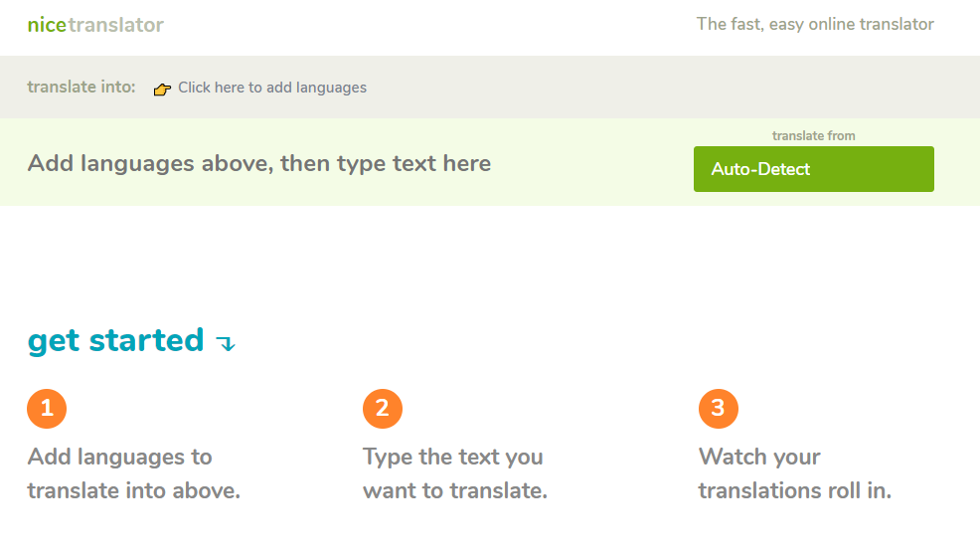Click the 'translate from' label

pyautogui.click(x=813, y=136)
